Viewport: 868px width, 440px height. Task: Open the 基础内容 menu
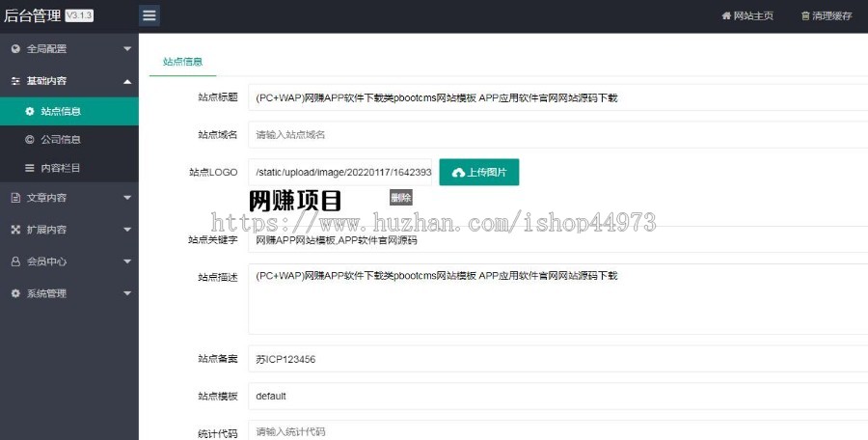point(69,81)
